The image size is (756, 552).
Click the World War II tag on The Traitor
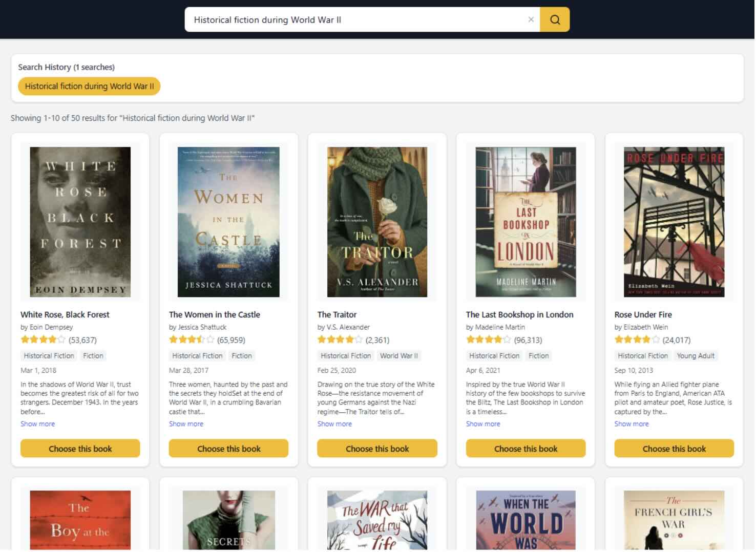398,356
